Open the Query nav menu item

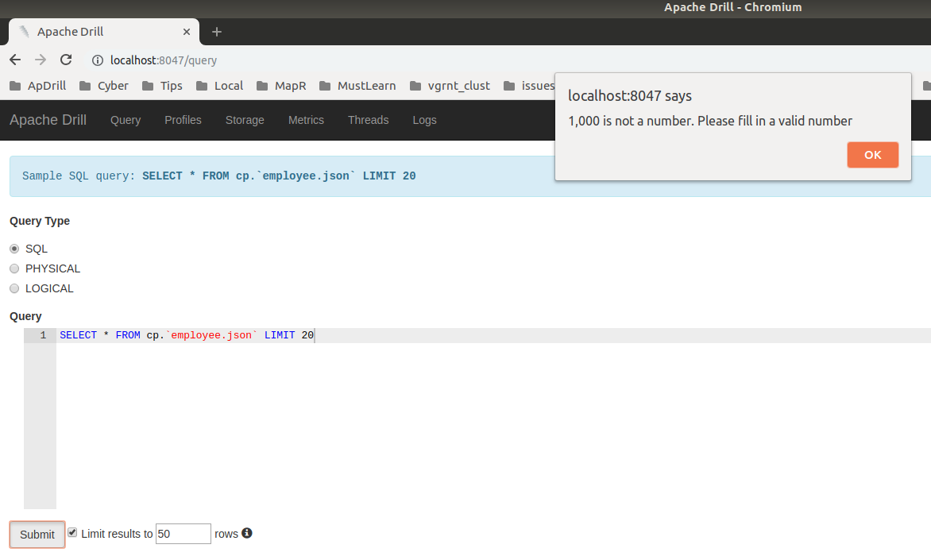126,120
